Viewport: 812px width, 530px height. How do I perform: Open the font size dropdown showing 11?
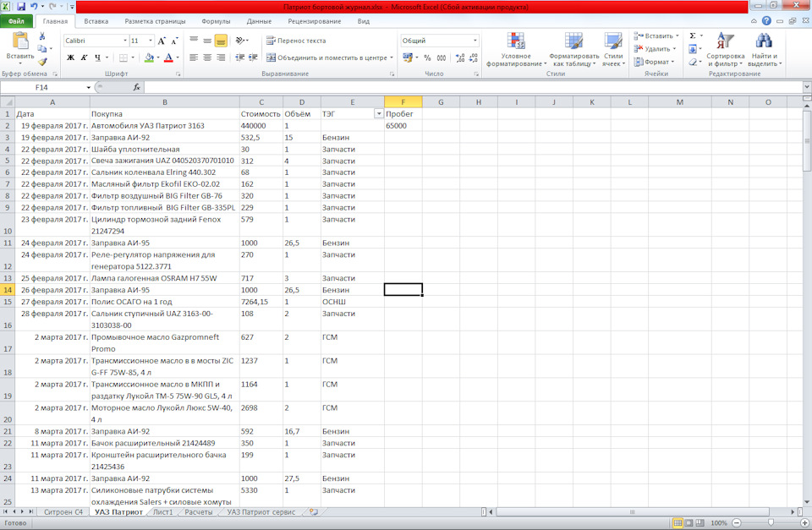[x=151, y=41]
